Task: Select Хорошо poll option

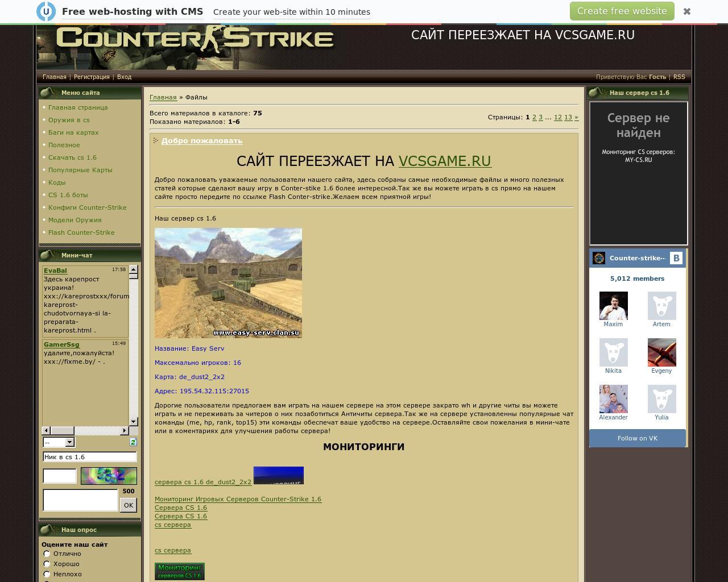Action: [47, 564]
